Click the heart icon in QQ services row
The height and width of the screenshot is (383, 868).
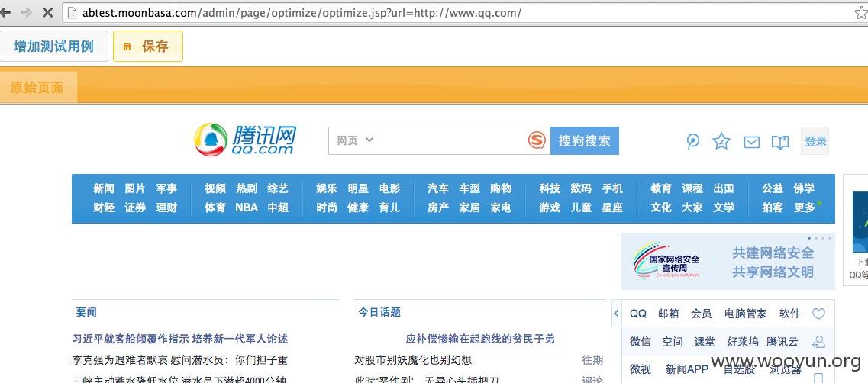[x=818, y=314]
